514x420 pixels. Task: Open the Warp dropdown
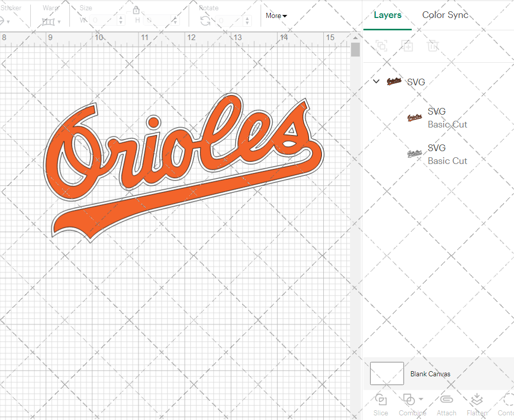point(51,22)
